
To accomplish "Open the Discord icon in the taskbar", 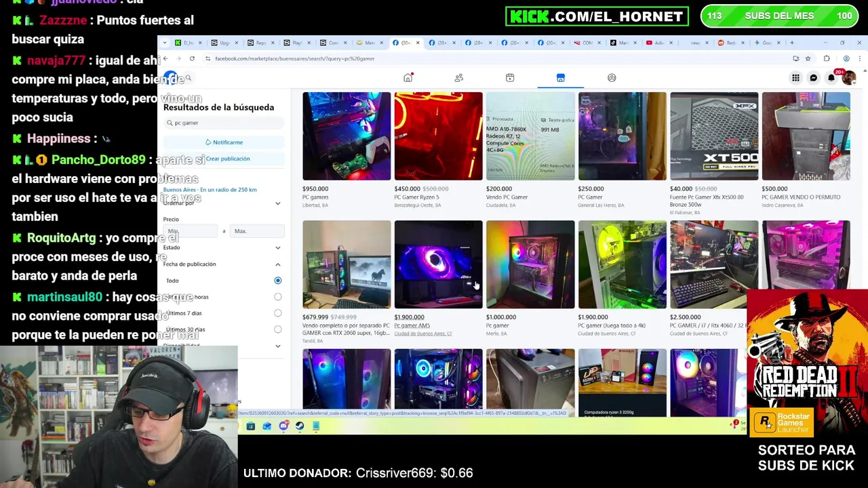I will tap(283, 426).
